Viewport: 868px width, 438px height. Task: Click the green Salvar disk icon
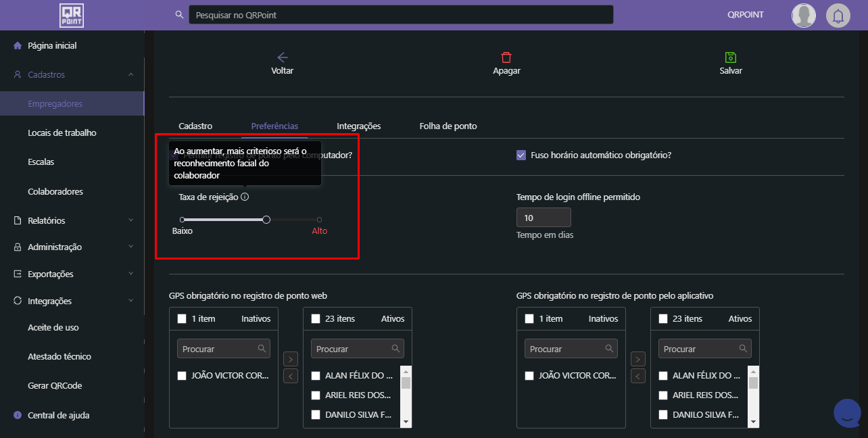[731, 57]
